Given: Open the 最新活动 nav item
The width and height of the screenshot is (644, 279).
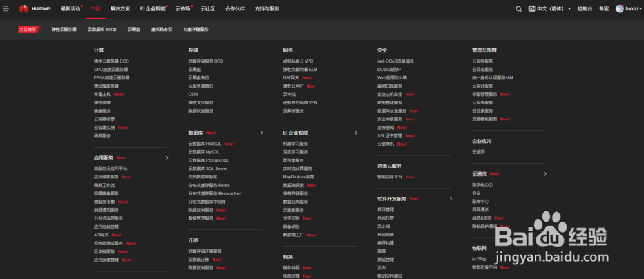Looking at the screenshot, I should pos(71,8).
